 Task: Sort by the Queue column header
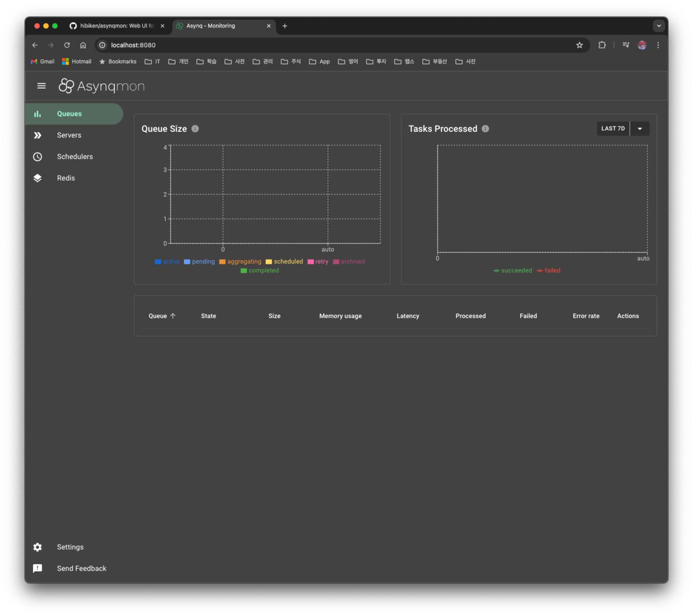tap(158, 316)
